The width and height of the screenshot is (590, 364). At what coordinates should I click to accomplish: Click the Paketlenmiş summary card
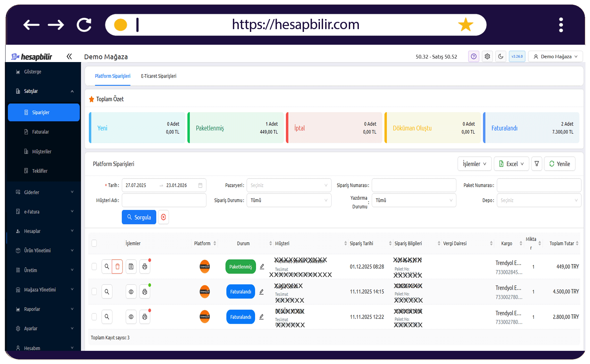236,128
